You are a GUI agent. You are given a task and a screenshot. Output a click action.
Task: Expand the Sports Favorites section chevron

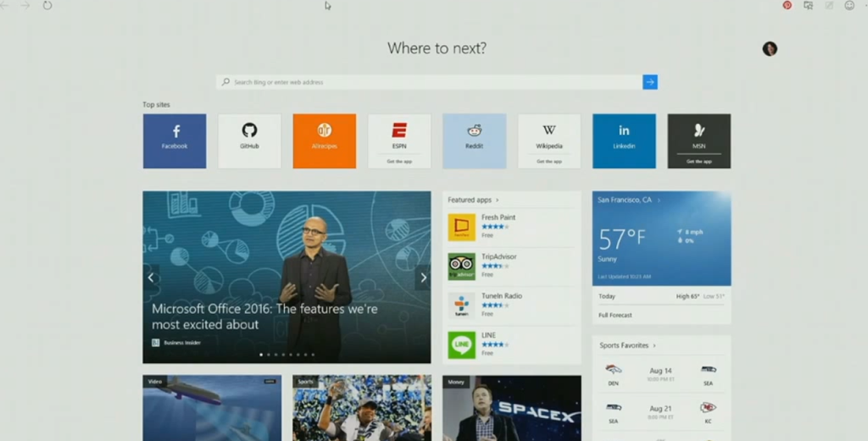(654, 346)
